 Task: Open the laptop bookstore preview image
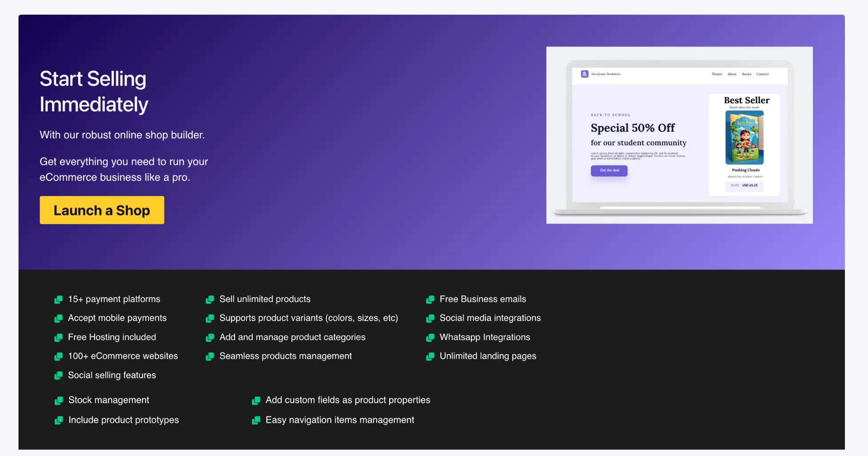click(679, 135)
